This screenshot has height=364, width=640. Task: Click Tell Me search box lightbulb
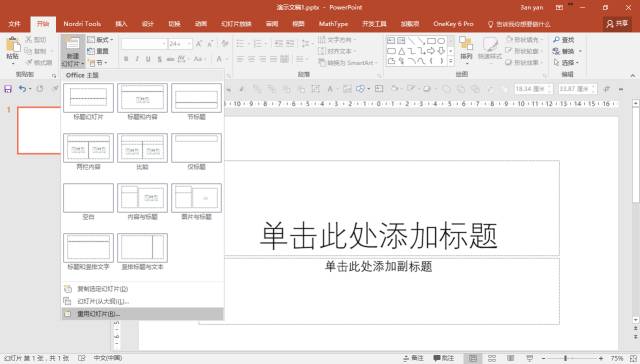[491, 24]
